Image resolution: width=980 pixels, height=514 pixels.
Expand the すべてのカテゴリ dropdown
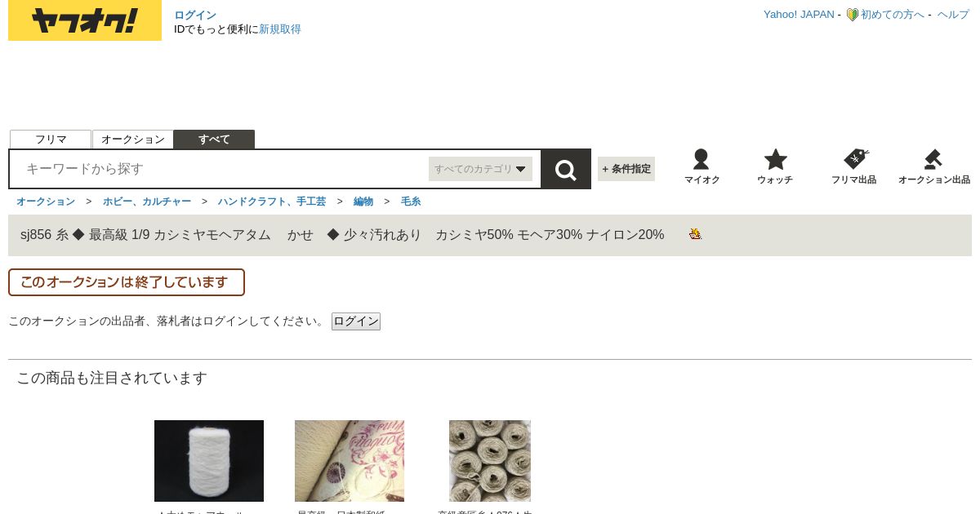pyautogui.click(x=480, y=169)
